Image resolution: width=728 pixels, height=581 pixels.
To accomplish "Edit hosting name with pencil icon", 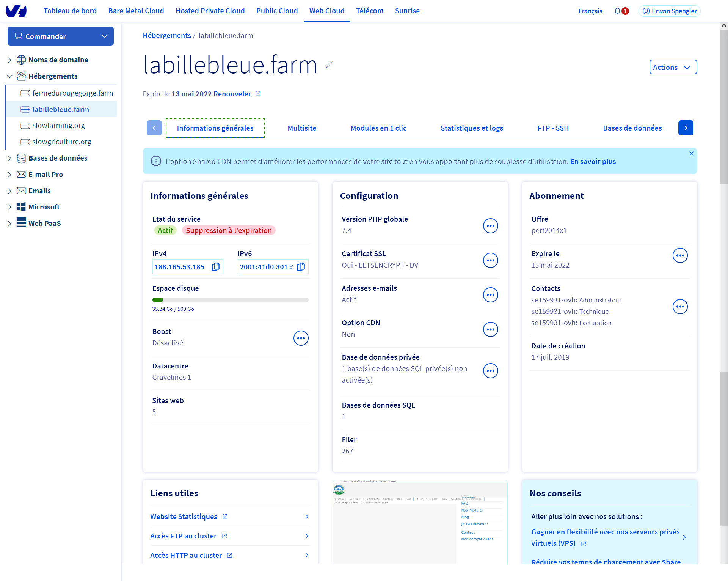I will [x=329, y=65].
